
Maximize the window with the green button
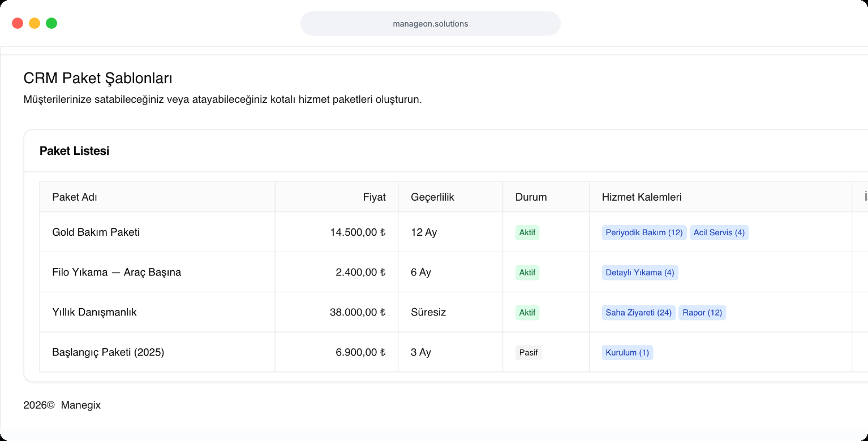pyautogui.click(x=51, y=23)
